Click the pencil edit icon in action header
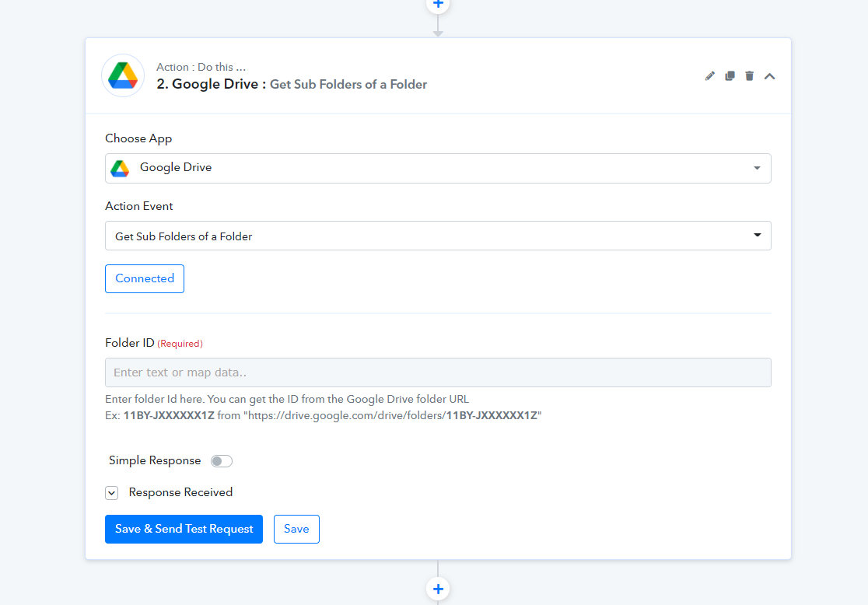Image resolution: width=868 pixels, height=605 pixels. tap(709, 76)
